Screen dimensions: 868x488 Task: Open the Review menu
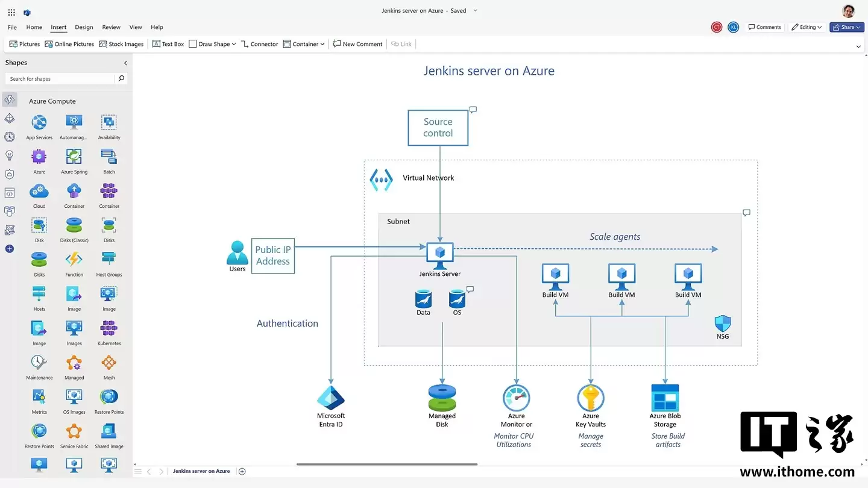click(111, 27)
